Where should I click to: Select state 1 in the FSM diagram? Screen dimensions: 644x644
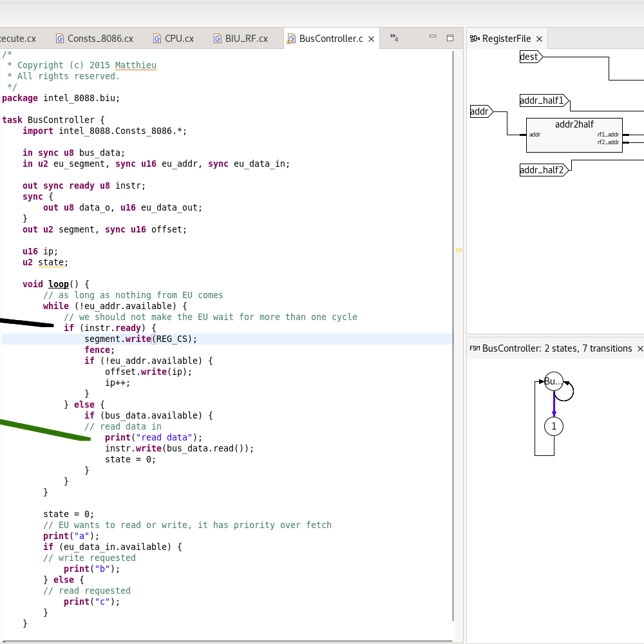click(x=554, y=426)
